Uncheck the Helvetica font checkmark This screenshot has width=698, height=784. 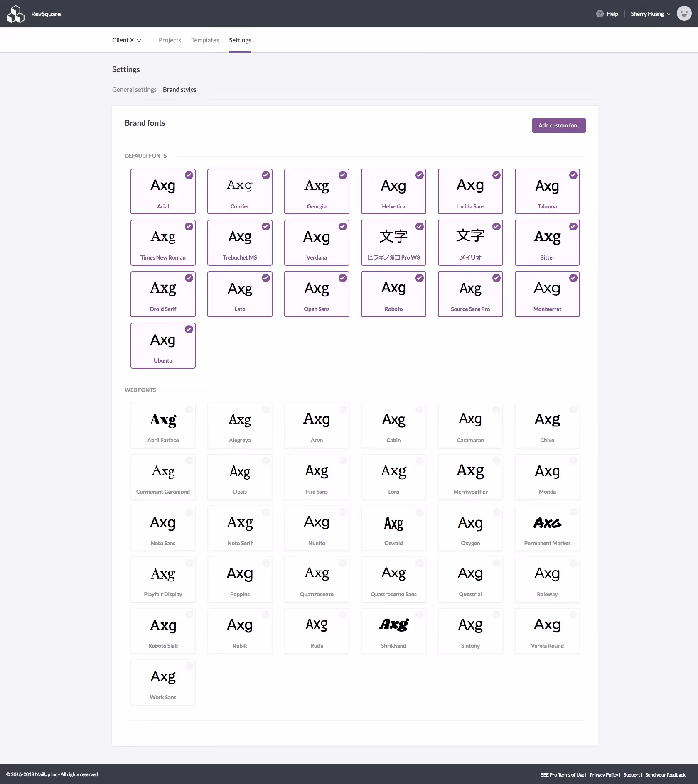[420, 175]
